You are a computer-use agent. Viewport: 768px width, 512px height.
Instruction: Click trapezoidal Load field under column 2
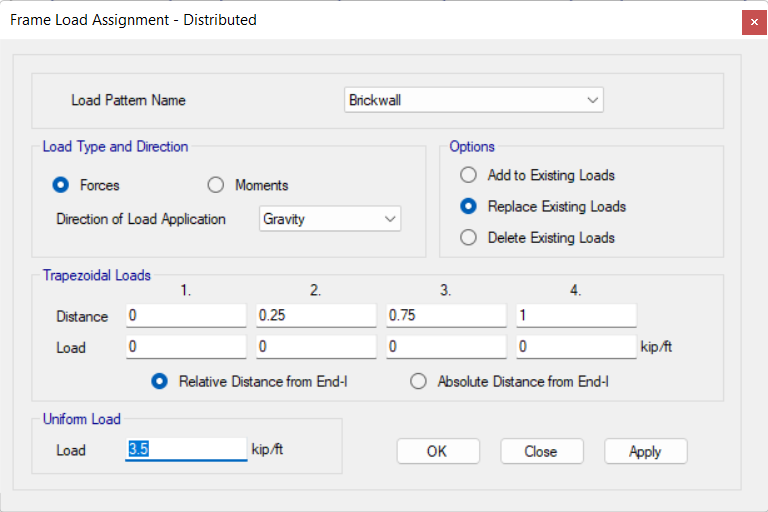tap(316, 347)
